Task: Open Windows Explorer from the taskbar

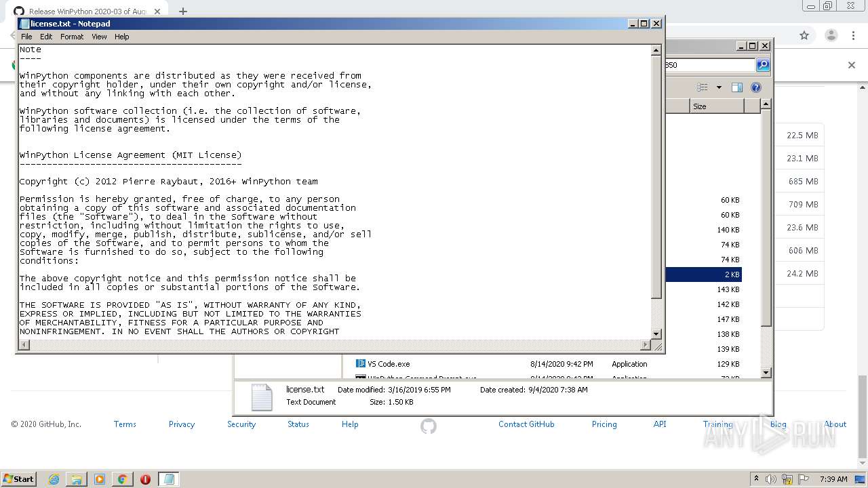Action: coord(77,479)
